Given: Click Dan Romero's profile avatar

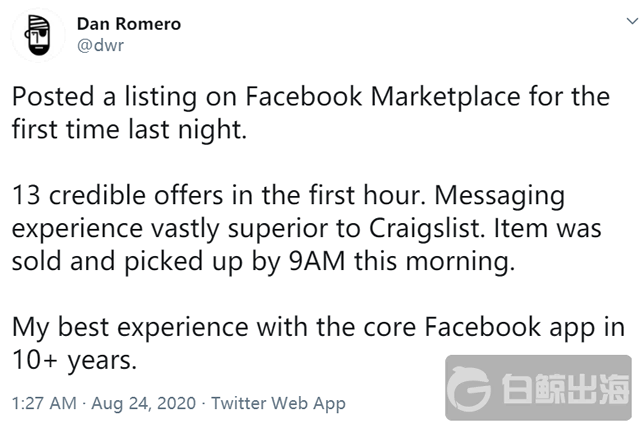Looking at the screenshot, I should (37, 36).
